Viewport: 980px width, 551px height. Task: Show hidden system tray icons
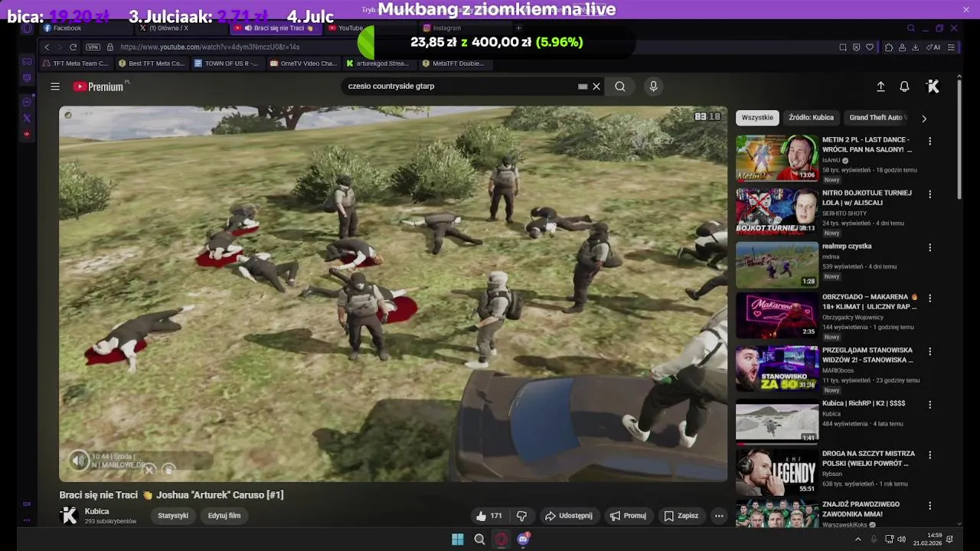click(857, 540)
